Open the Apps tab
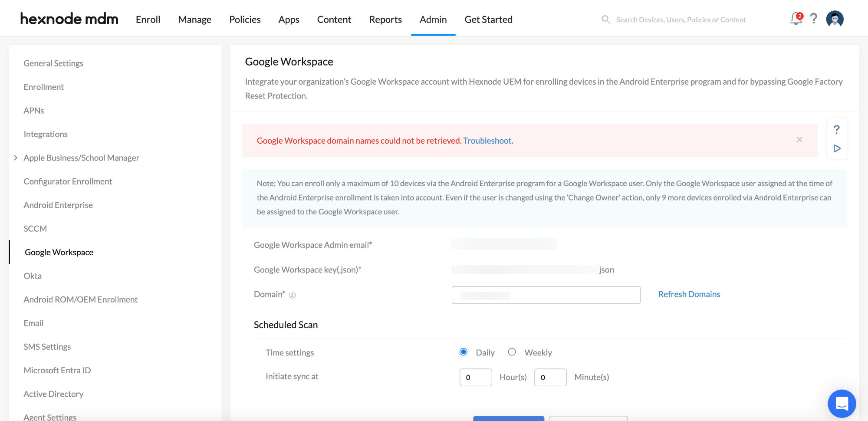Viewport: 868px width, 421px height. [x=289, y=20]
